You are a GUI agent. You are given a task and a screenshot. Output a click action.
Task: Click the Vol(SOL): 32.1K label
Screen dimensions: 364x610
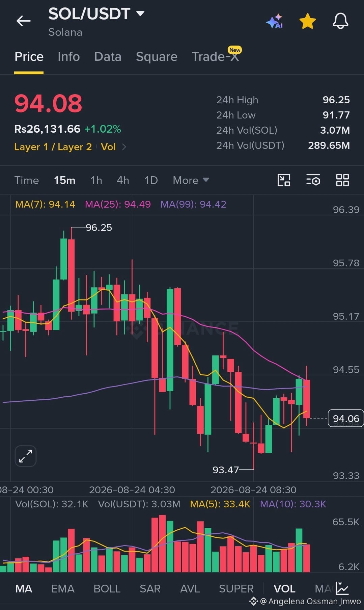[x=52, y=504]
